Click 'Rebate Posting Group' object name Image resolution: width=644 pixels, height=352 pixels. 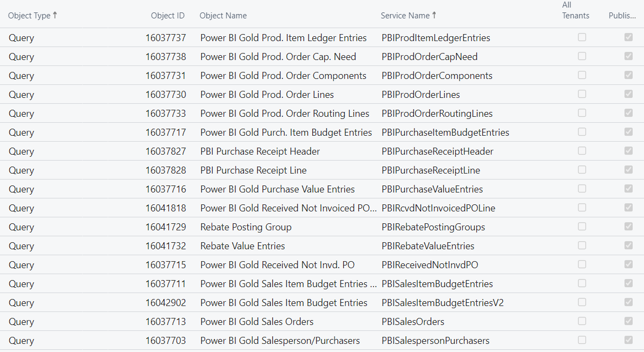(x=246, y=227)
